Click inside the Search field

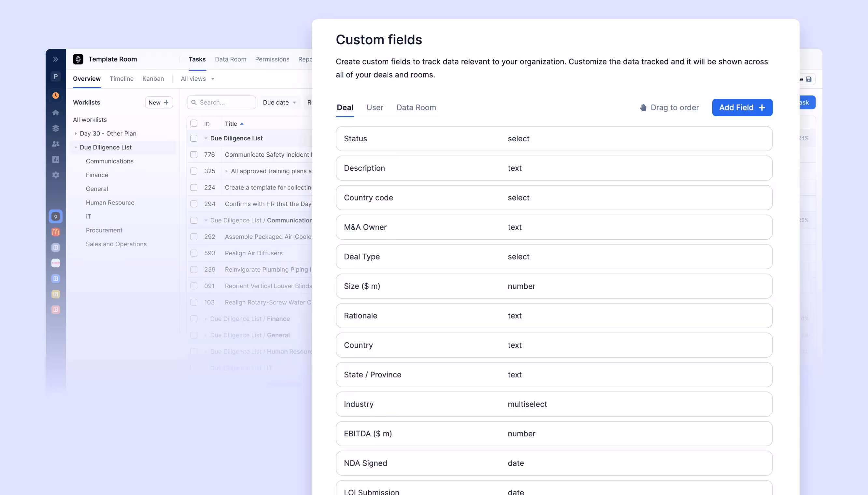tap(221, 102)
